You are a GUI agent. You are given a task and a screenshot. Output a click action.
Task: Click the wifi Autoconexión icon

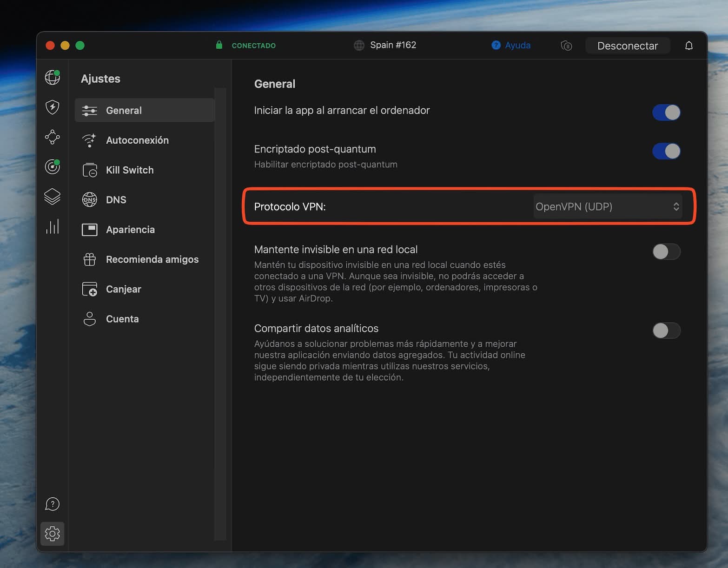pos(89,140)
